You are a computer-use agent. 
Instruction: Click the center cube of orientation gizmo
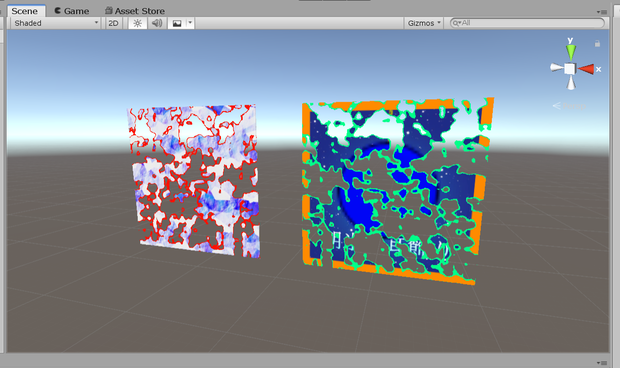pyautogui.click(x=570, y=69)
